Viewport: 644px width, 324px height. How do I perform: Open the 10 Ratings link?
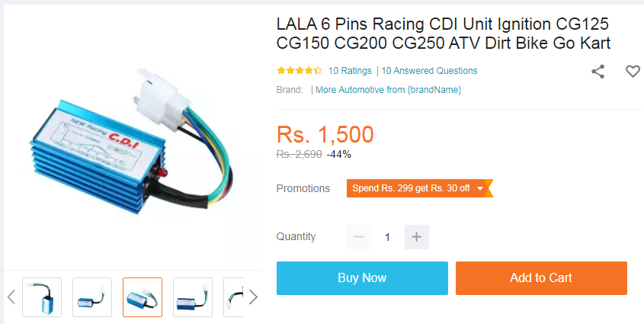coord(350,71)
